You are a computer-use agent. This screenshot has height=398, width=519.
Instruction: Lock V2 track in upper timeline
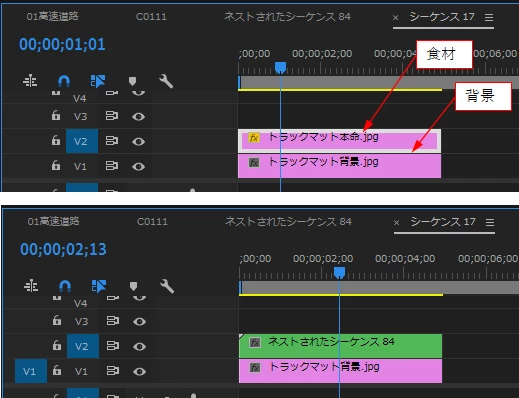tap(56, 140)
